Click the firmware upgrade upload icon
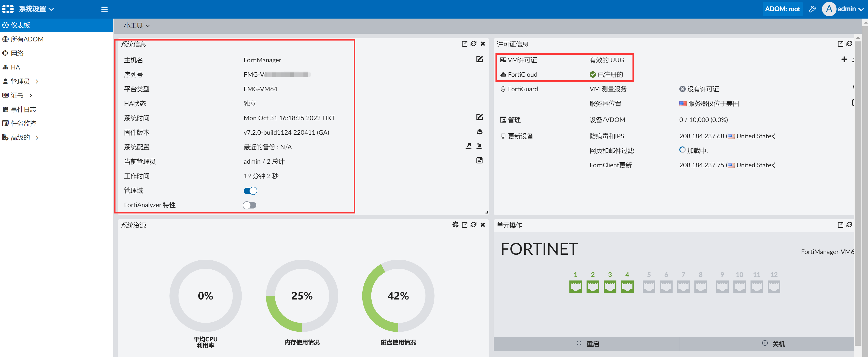 479,132
